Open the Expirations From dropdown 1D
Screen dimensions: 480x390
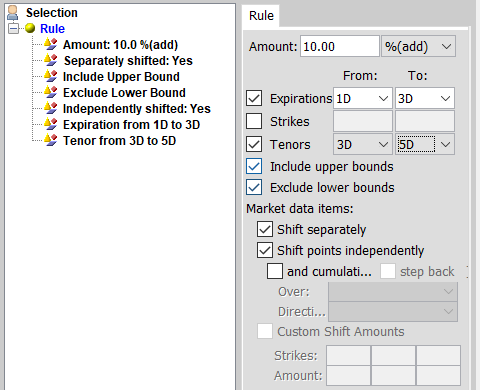pyautogui.click(x=363, y=98)
